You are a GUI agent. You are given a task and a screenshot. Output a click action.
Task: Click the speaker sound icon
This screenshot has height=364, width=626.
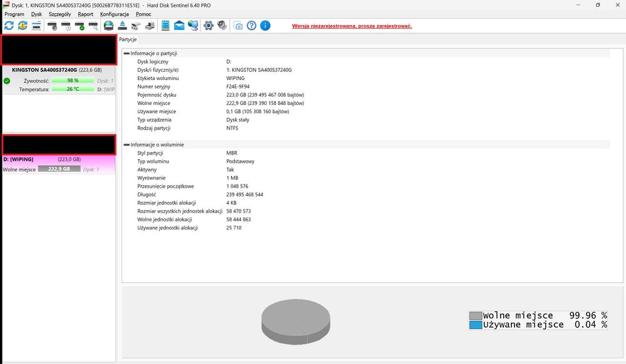coord(222,26)
